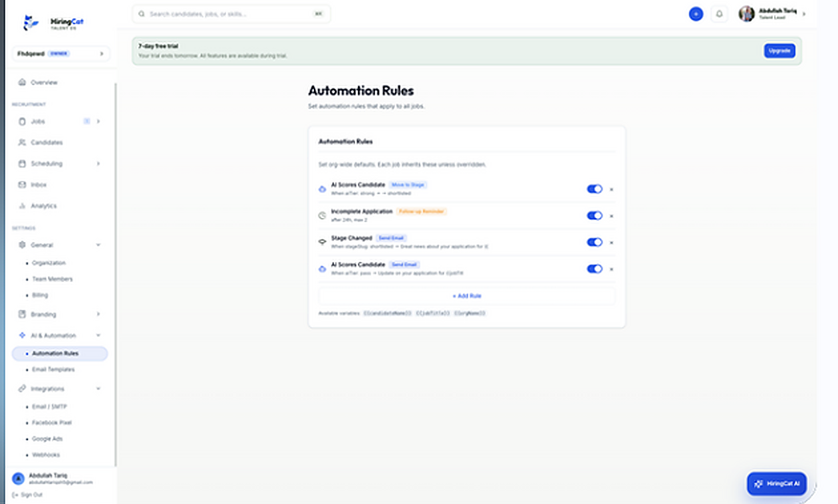
Task: Toggle AI Scores Candidate Send Email rule
Action: coord(594,269)
